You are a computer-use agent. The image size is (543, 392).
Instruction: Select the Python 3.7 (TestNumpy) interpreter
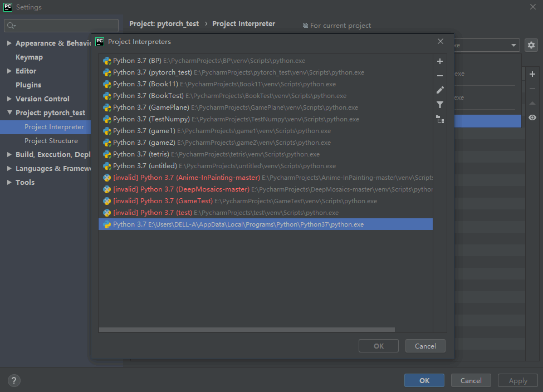266,119
